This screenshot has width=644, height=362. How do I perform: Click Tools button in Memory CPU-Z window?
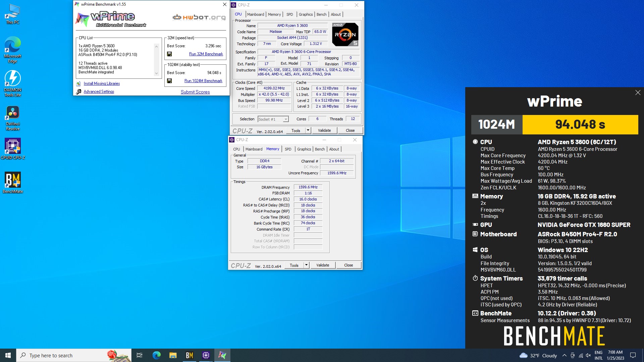(294, 265)
